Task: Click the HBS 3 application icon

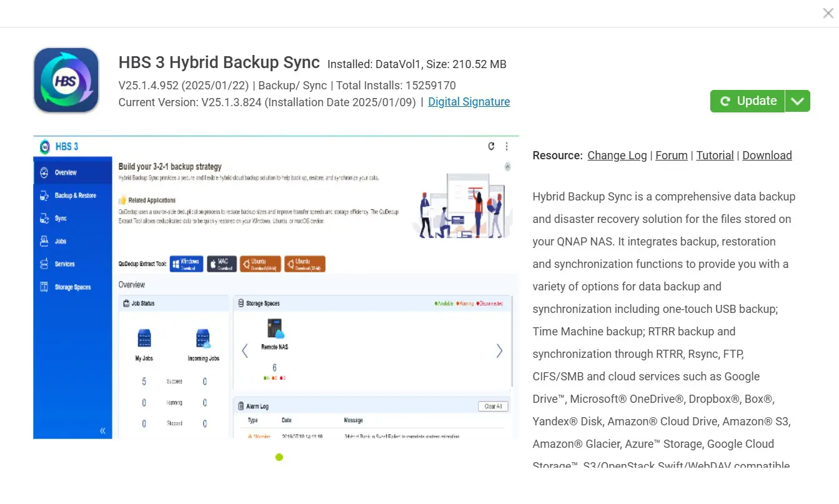Action: click(66, 79)
